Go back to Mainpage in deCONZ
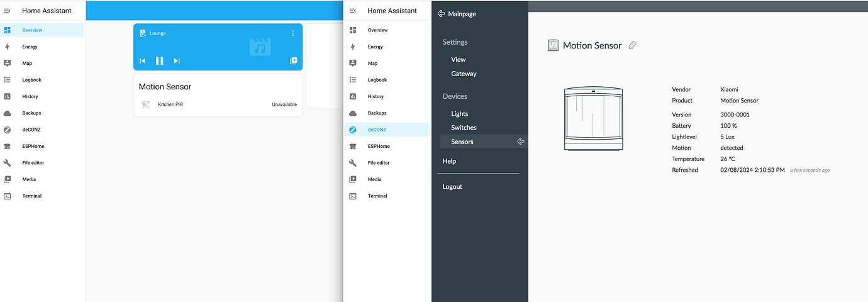Viewport: 868px width, 302px height. point(457,14)
